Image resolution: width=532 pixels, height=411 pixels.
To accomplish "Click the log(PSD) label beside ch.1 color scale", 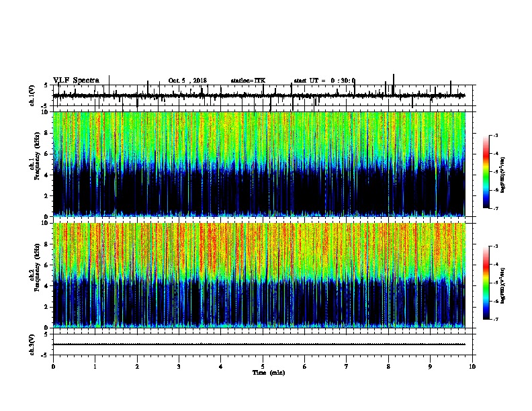I will [x=503, y=175].
